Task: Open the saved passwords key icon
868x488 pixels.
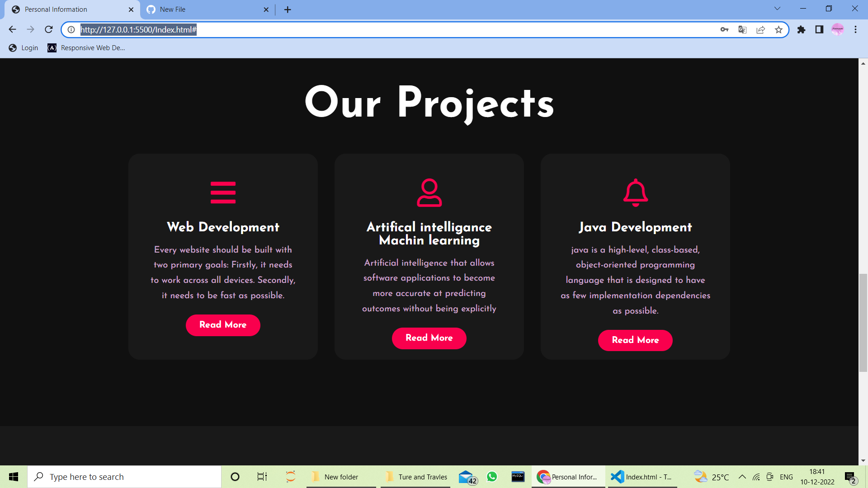Action: tap(724, 29)
